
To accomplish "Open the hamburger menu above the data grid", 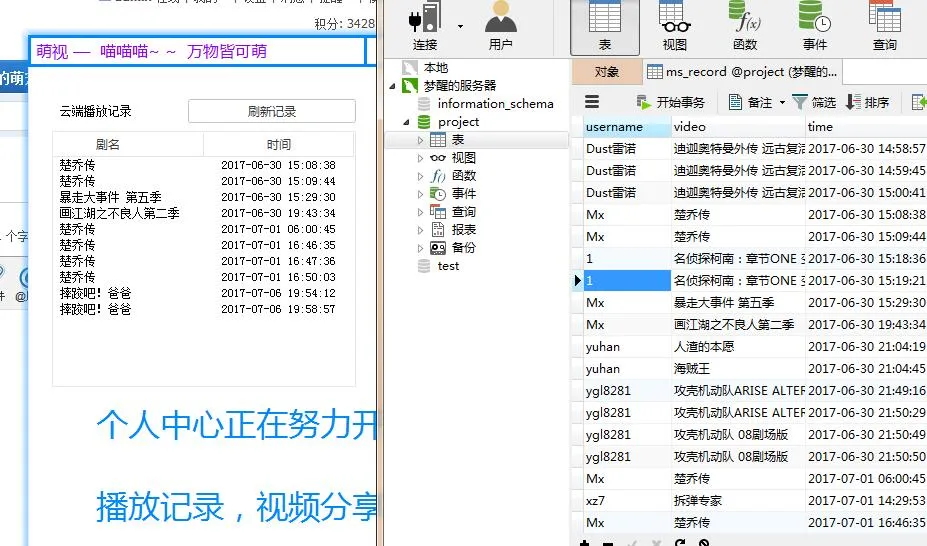I will coord(592,102).
